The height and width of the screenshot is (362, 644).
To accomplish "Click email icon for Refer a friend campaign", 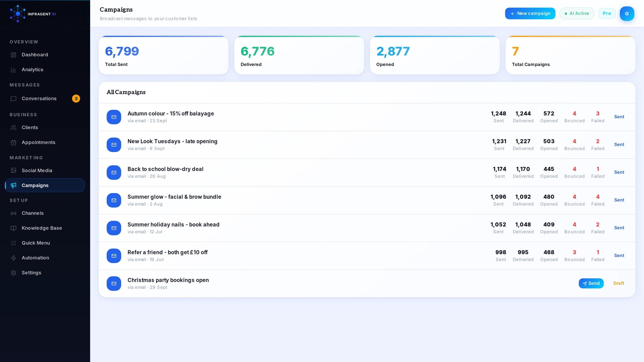I will 114,256.
